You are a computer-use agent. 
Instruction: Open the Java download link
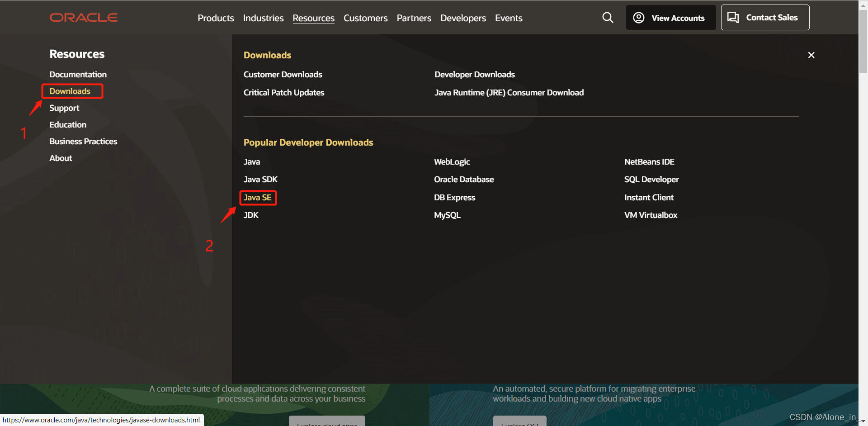252,161
